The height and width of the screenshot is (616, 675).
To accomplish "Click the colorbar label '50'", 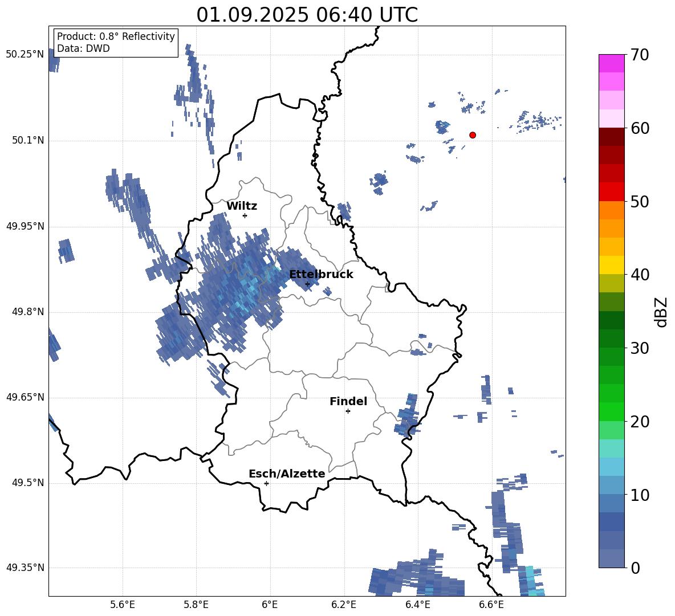I will point(640,202).
